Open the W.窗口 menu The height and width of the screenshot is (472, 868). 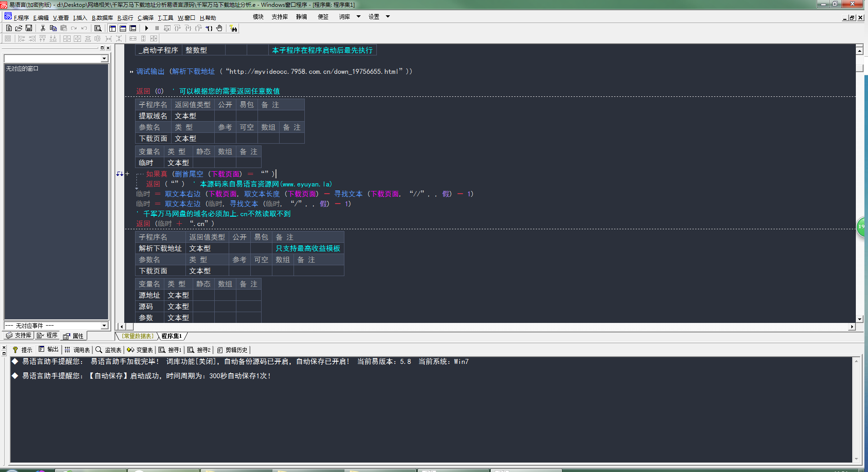coord(186,18)
